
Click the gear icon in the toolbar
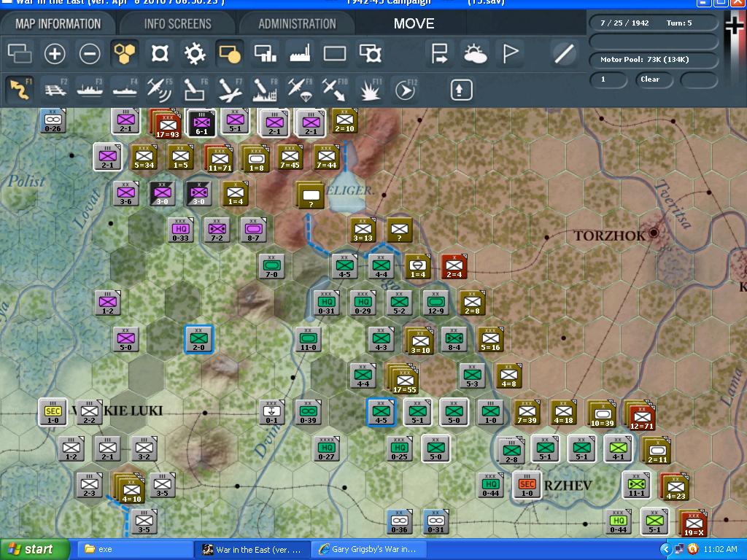point(195,53)
